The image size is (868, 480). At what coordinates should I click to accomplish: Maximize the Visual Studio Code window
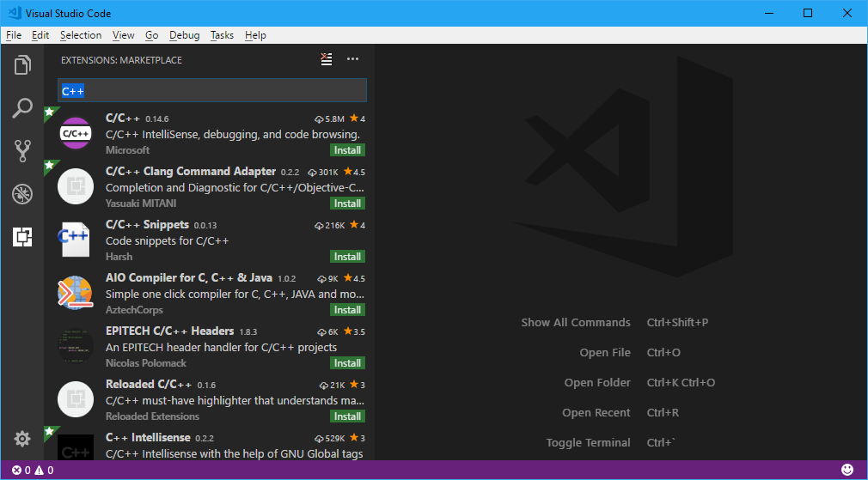[x=808, y=13]
